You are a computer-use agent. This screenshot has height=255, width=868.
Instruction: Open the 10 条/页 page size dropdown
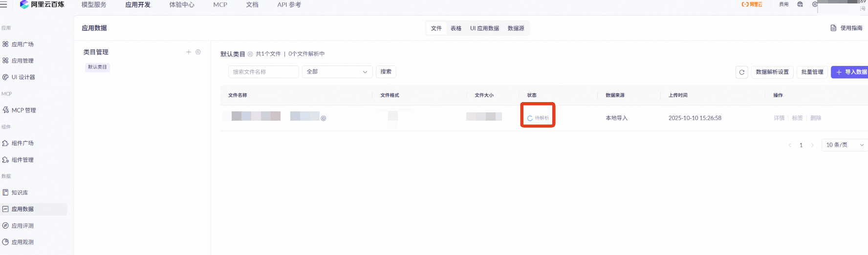[845, 145]
